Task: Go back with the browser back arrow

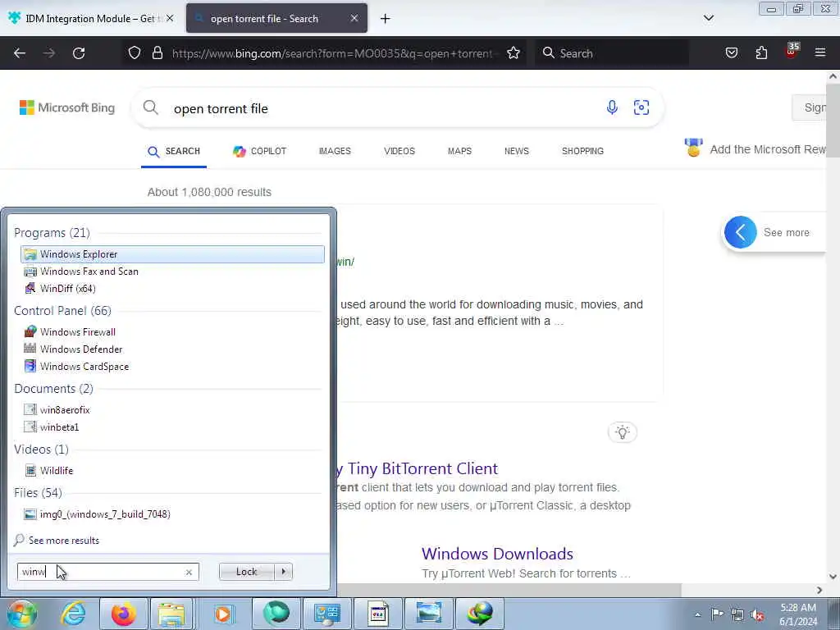Action: pos(20,53)
